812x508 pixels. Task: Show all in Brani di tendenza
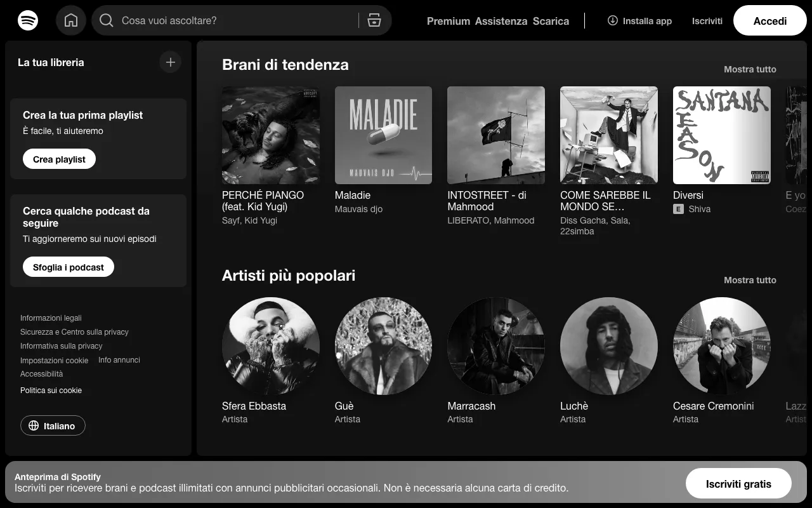pyautogui.click(x=750, y=69)
